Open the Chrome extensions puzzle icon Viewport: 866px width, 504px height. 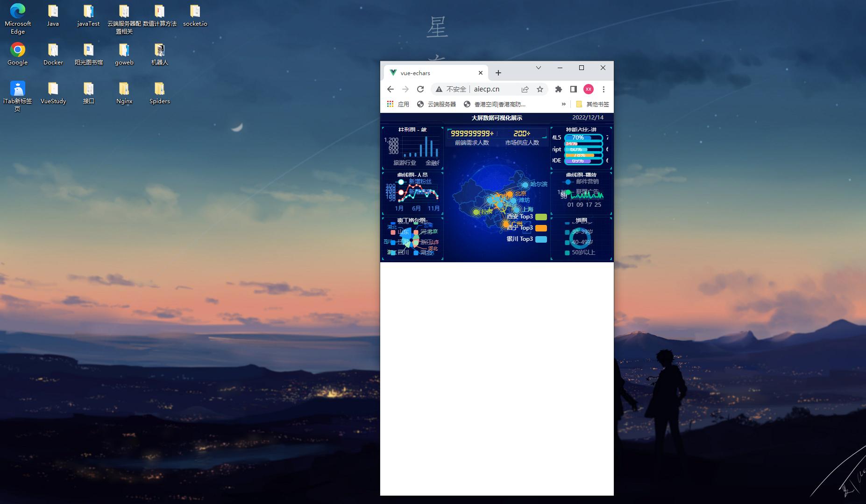[559, 89]
